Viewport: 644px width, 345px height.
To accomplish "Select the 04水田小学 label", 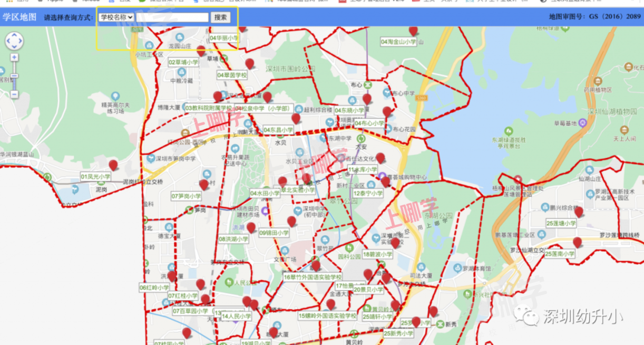I will (x=265, y=194).
